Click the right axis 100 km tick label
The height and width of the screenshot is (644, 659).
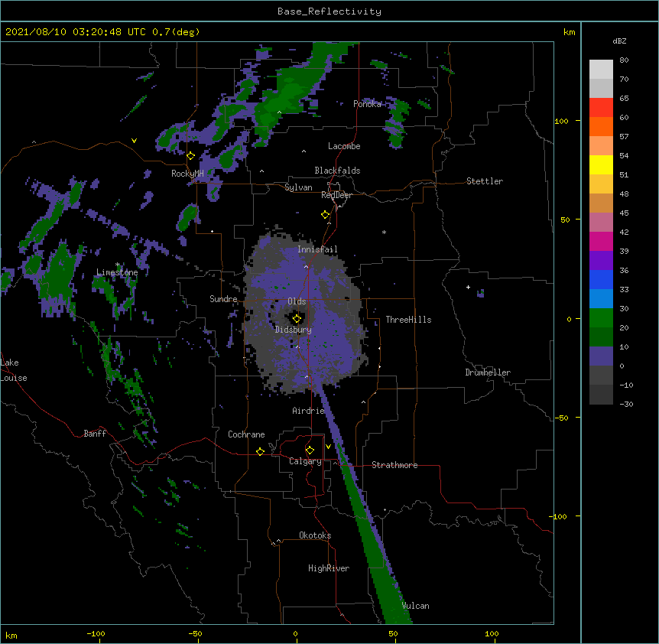pyautogui.click(x=561, y=121)
